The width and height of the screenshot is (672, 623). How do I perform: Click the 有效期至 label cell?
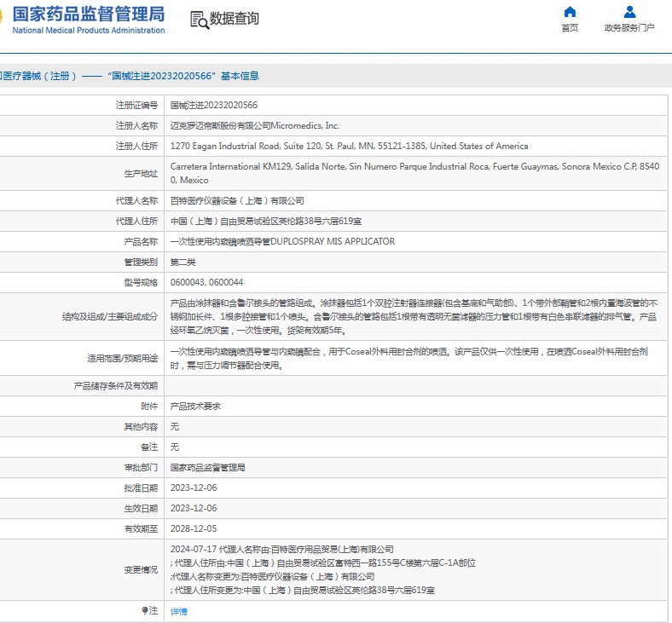(141, 529)
